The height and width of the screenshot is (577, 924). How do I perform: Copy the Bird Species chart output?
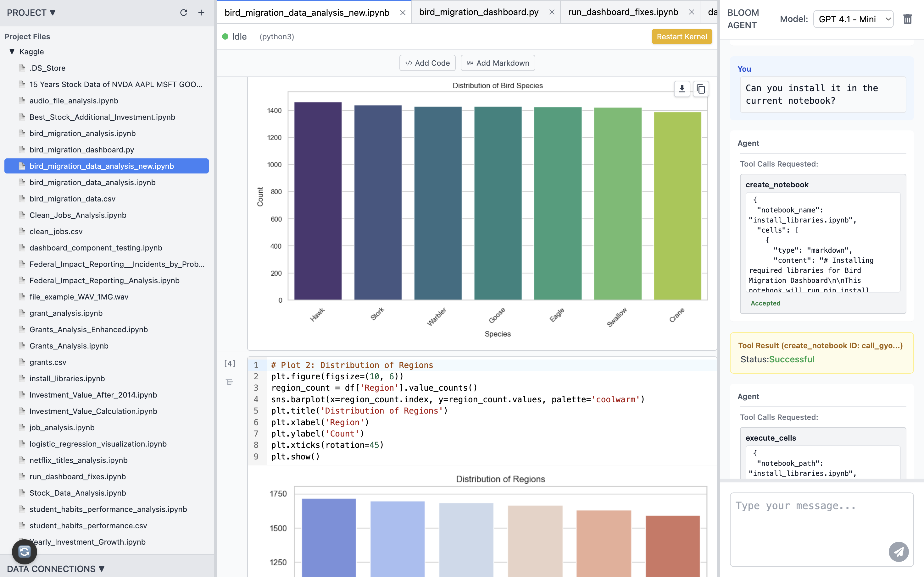tap(701, 89)
